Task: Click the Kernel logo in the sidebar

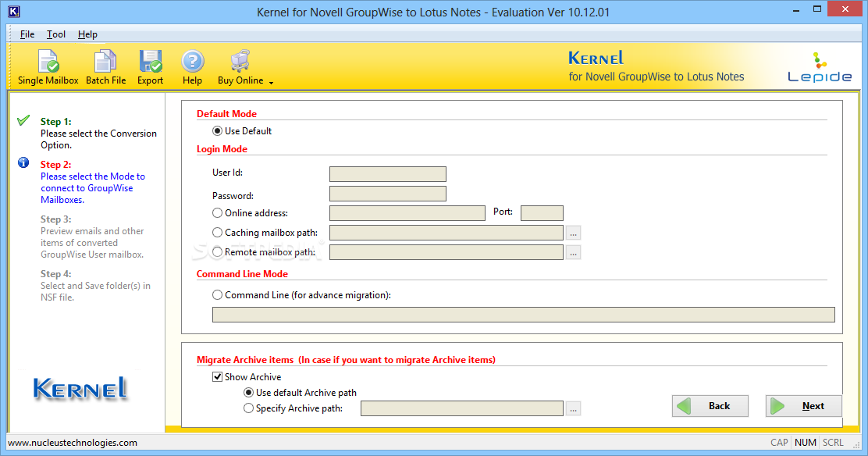Action: click(x=80, y=388)
